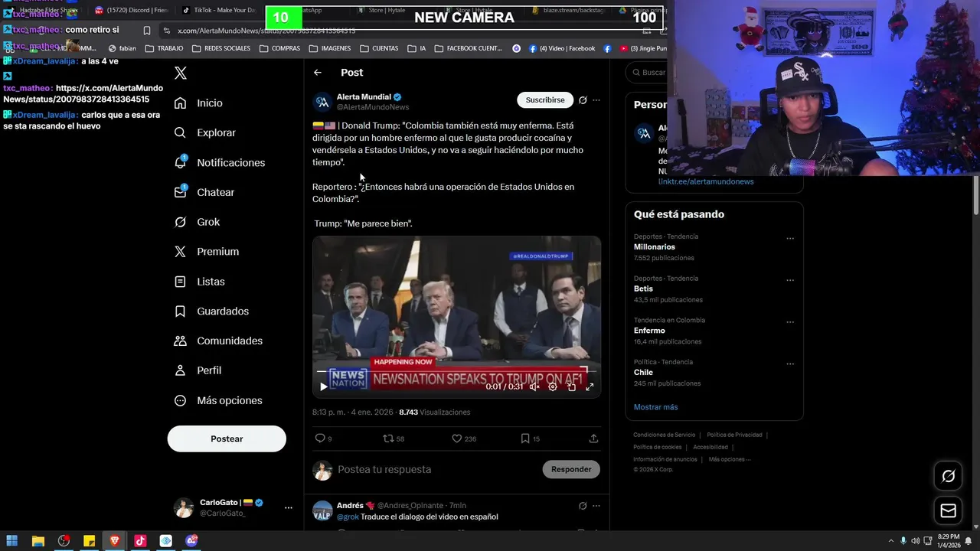Toggle video picture-in-picture mode
The image size is (980, 551).
click(x=571, y=386)
